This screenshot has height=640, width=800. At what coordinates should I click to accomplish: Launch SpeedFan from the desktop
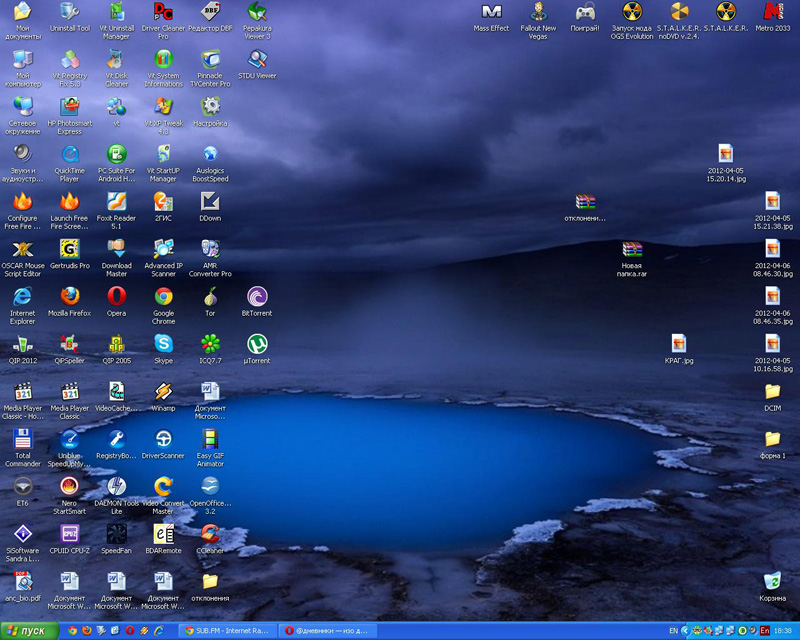pos(117,539)
